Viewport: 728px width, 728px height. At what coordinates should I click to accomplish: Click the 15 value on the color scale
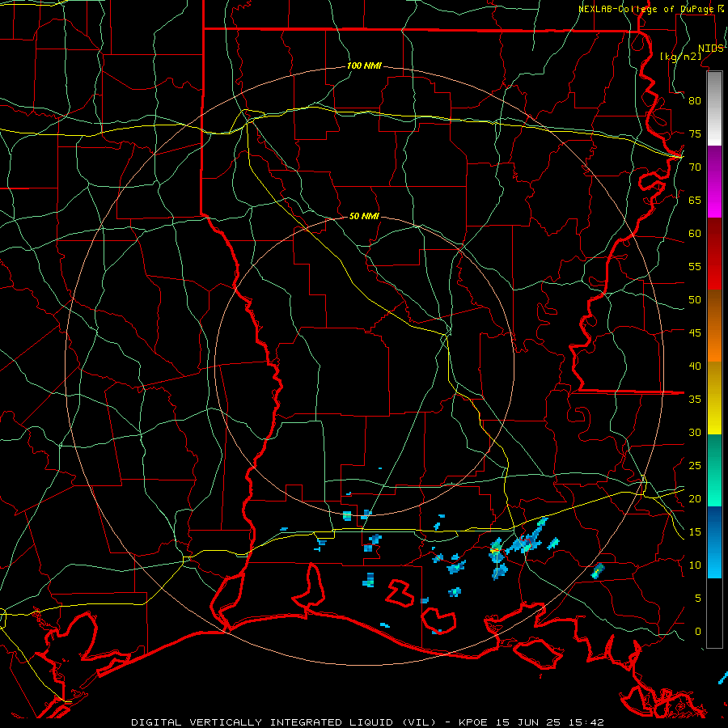pyautogui.click(x=695, y=532)
